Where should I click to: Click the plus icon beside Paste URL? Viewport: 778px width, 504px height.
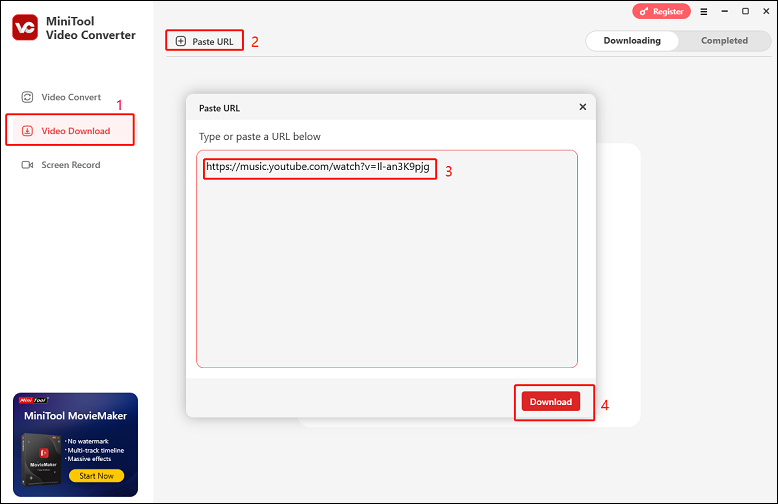pos(181,41)
